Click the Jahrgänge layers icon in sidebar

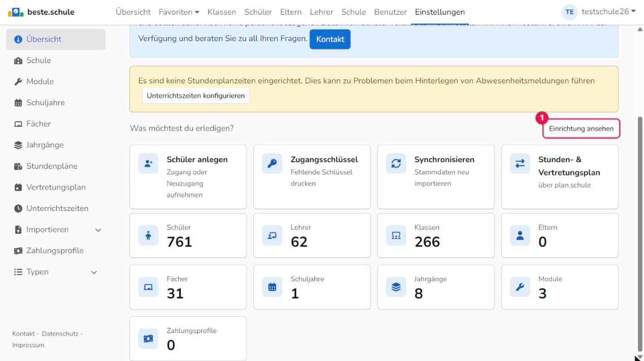tap(18, 145)
